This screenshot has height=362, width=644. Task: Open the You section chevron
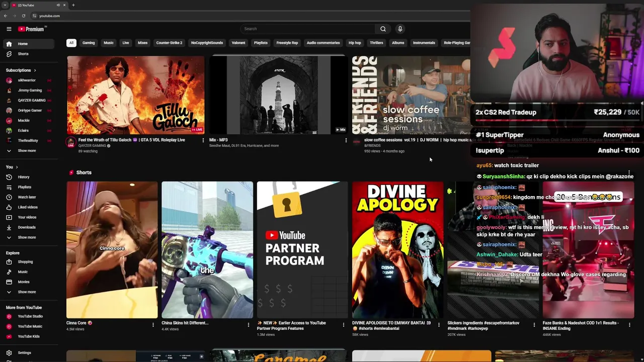(x=17, y=167)
